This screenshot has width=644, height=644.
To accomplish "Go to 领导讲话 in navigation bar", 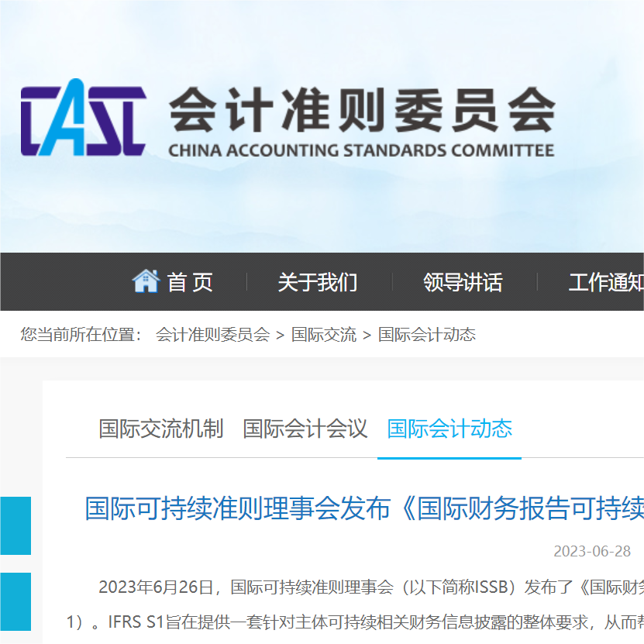I will [463, 282].
